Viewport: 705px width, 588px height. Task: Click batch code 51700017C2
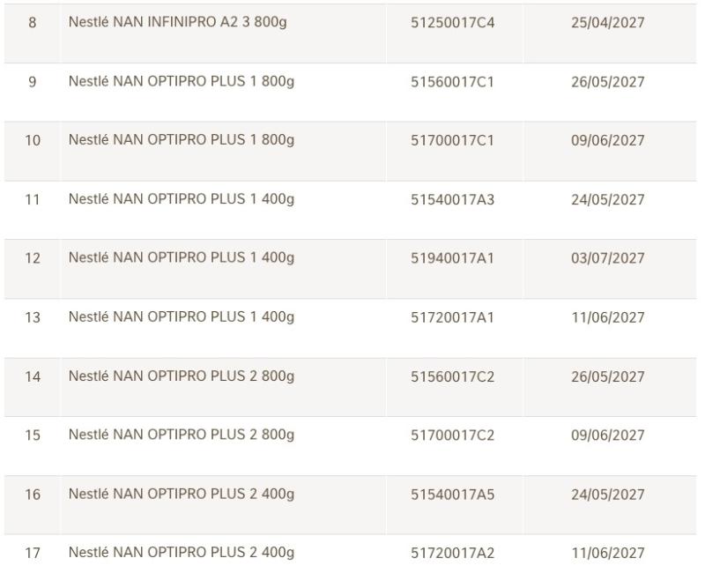pyautogui.click(x=452, y=435)
